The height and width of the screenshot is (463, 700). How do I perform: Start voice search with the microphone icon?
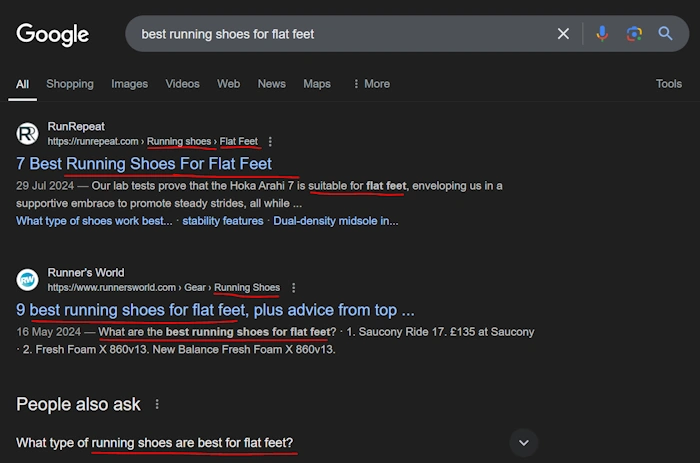tap(602, 33)
